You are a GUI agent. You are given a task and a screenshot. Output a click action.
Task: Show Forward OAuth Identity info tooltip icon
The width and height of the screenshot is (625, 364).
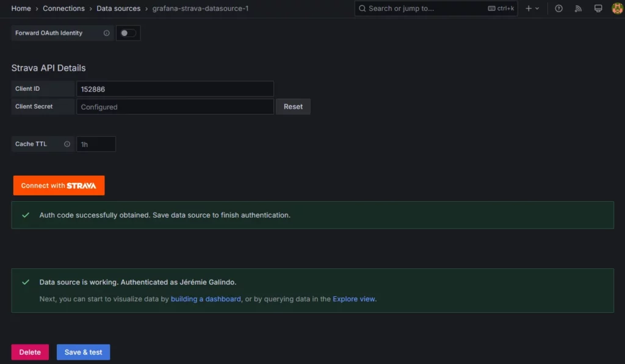[x=106, y=33]
